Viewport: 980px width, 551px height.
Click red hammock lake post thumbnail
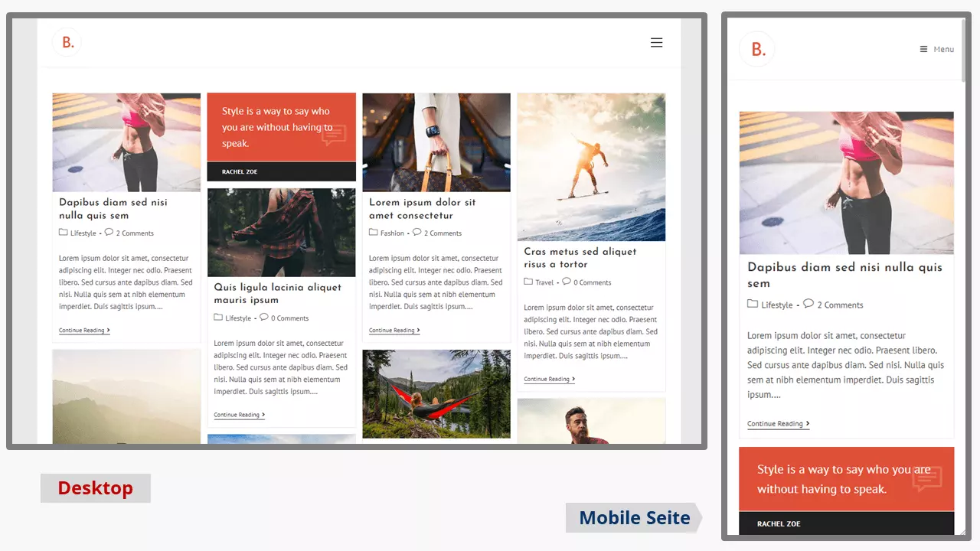(x=436, y=394)
